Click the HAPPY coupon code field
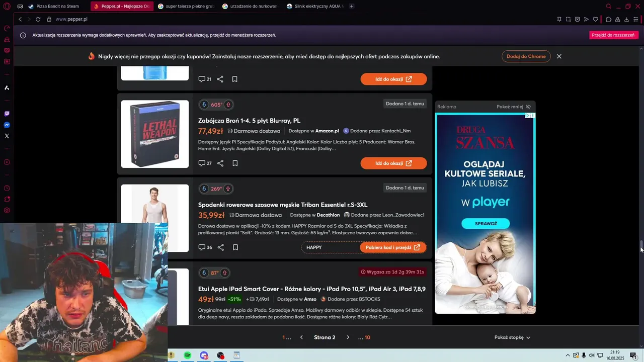This screenshot has width=644, height=362. pos(330,247)
